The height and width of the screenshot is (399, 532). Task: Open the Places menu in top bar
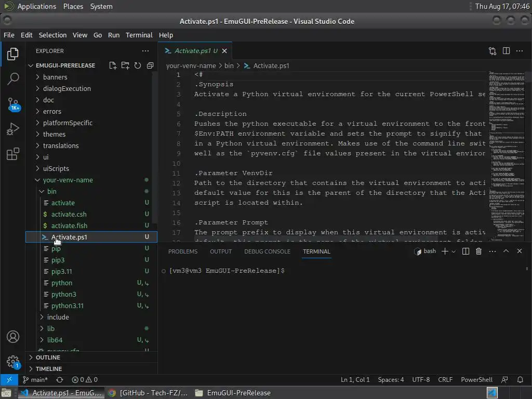73,6
